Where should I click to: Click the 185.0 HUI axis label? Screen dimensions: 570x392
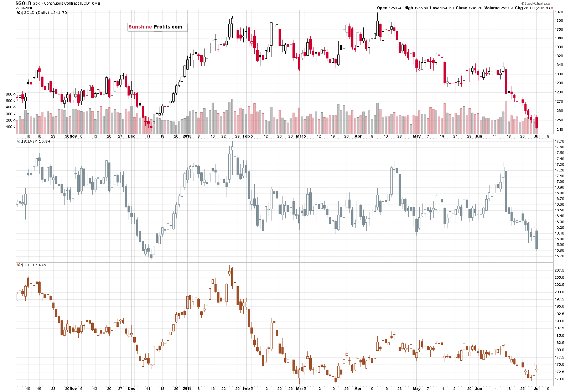coord(559,336)
